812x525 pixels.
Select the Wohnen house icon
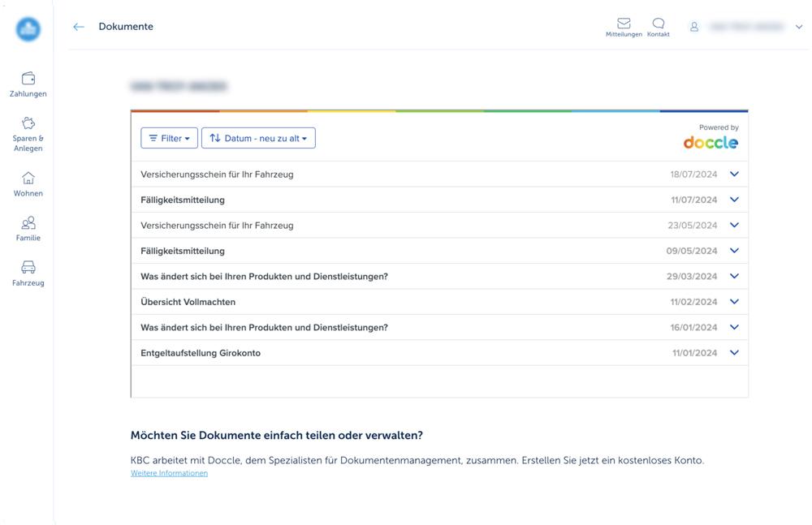point(28,179)
